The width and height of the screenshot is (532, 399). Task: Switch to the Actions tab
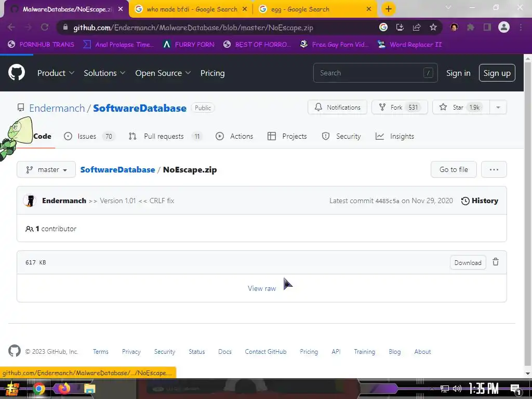(x=234, y=136)
